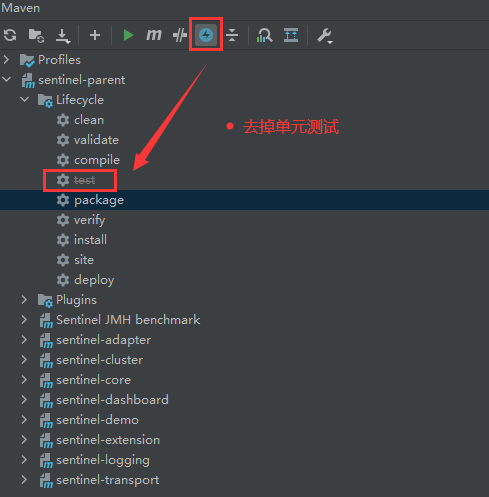
Task: Select the verify lifecycle goal
Action: pos(90,220)
